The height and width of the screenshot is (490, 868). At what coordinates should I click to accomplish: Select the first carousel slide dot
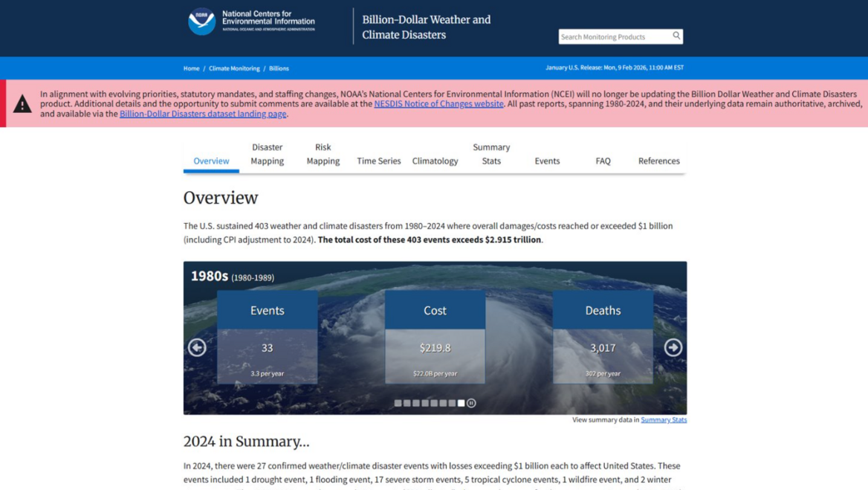point(398,403)
